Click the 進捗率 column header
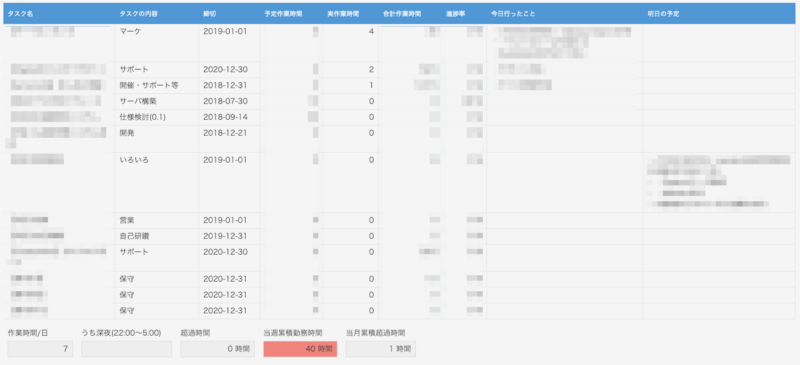The height and width of the screenshot is (365, 800). [x=455, y=14]
